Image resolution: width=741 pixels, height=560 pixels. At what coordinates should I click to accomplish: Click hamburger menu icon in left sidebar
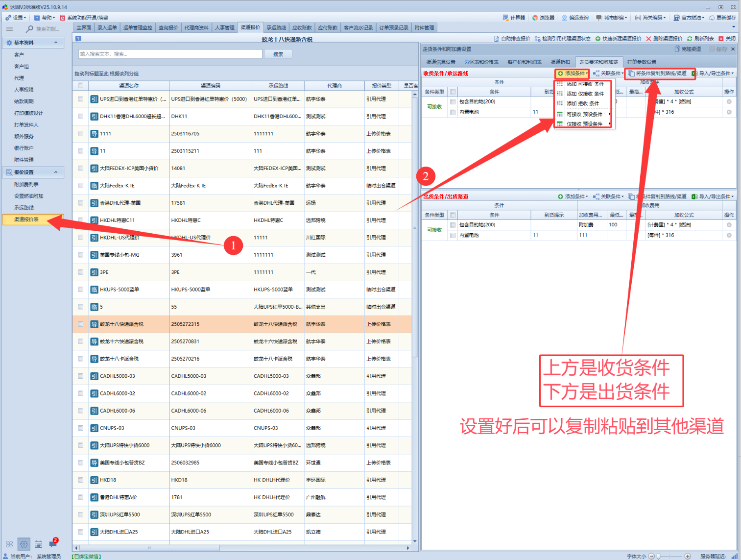(9, 29)
